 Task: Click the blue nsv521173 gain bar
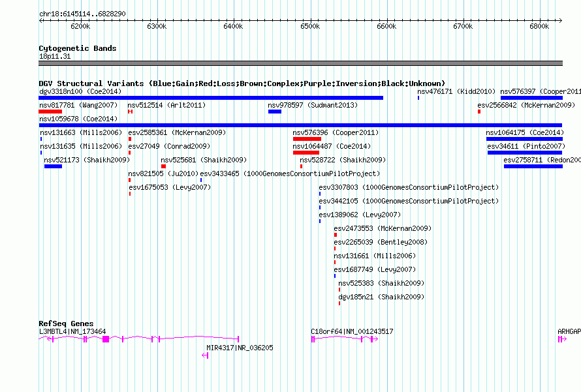point(53,166)
